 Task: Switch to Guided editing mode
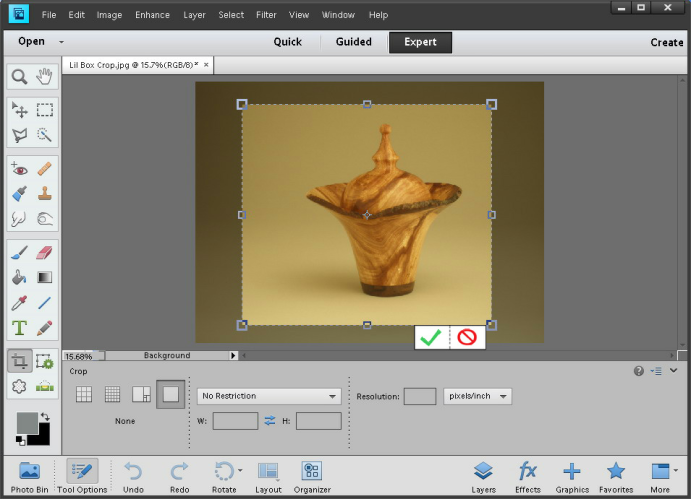tap(353, 42)
